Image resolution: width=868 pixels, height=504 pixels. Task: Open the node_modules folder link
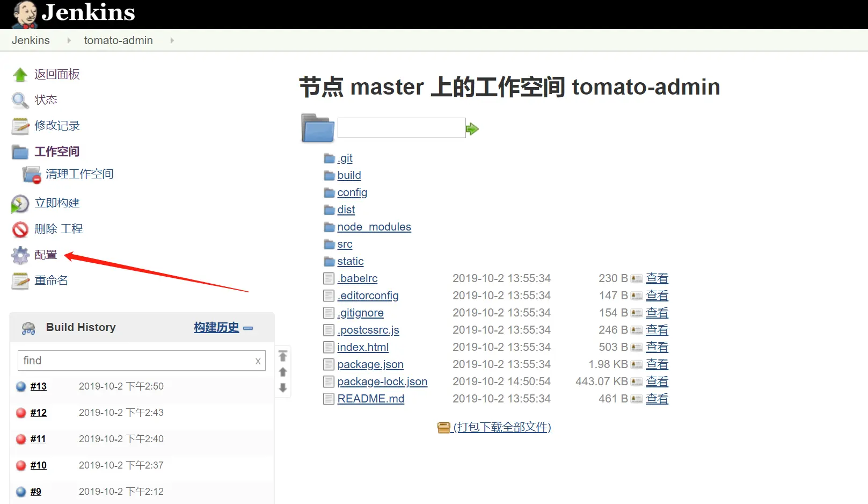pyautogui.click(x=374, y=227)
